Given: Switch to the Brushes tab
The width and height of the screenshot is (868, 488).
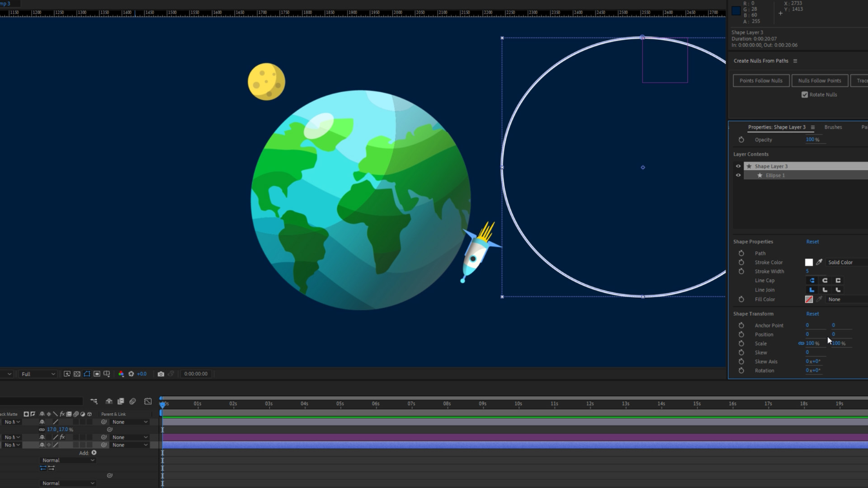Looking at the screenshot, I should pos(833,127).
